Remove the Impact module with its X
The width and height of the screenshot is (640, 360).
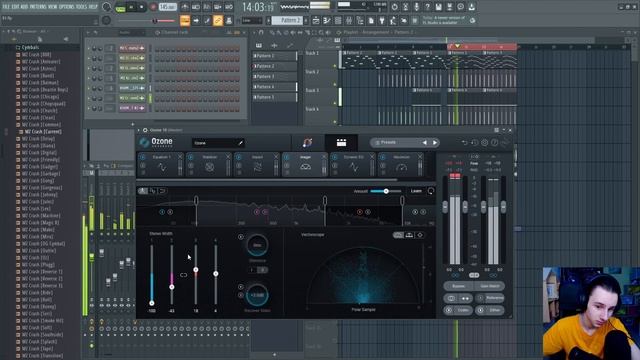276,157
